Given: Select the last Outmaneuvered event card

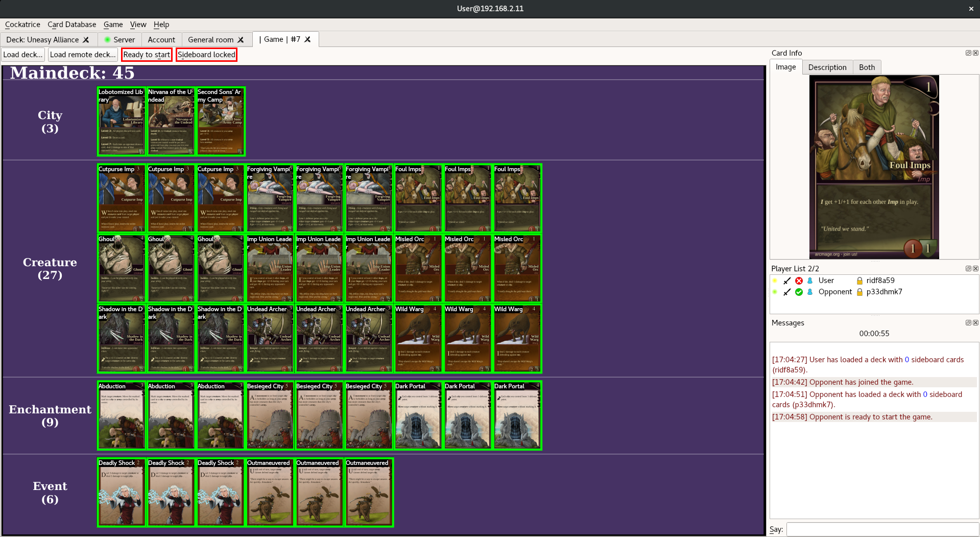Looking at the screenshot, I should (x=369, y=492).
